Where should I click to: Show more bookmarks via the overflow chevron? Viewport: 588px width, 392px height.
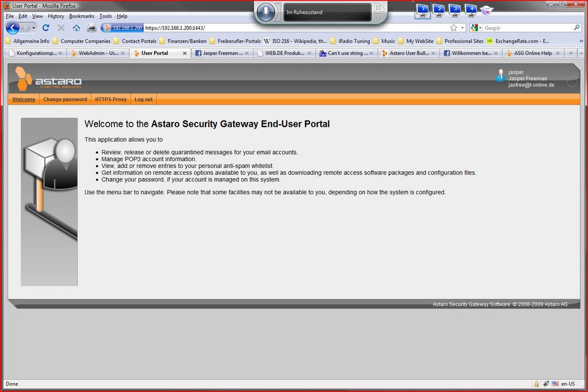click(x=581, y=41)
